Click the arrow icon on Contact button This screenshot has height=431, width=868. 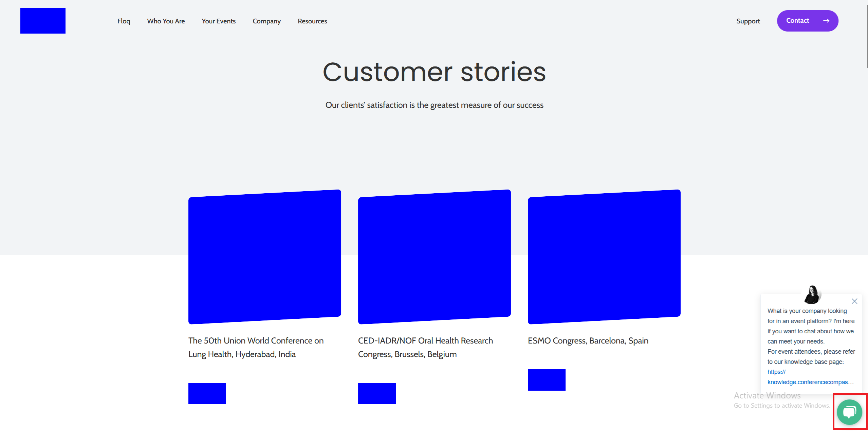click(x=826, y=21)
